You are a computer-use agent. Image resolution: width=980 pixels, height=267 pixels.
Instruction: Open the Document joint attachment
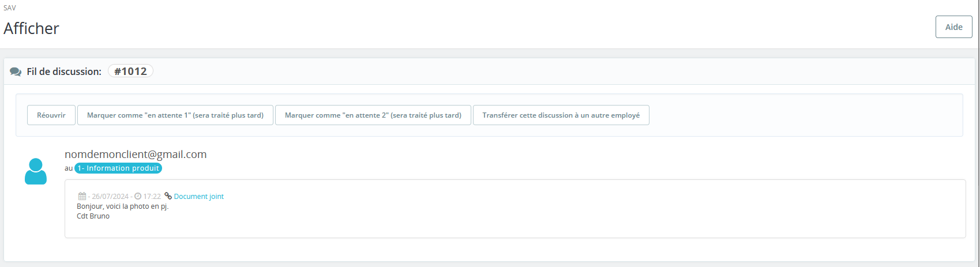[x=198, y=197]
